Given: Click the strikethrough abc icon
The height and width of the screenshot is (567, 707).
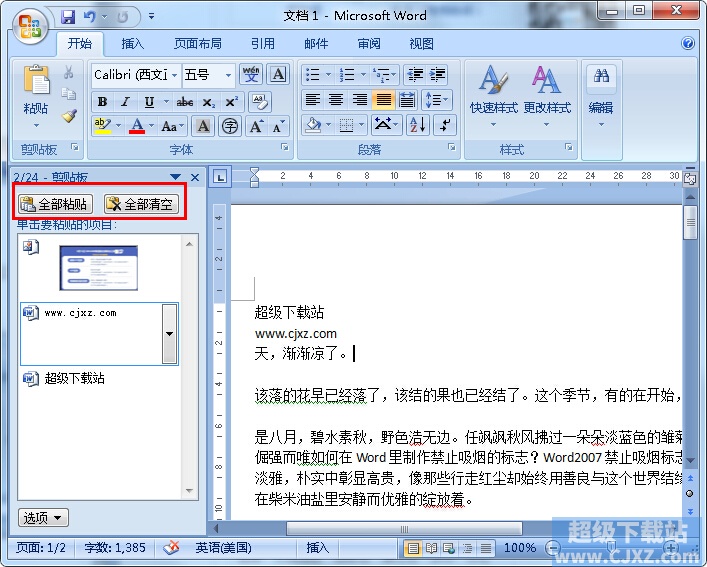Looking at the screenshot, I should (x=185, y=102).
